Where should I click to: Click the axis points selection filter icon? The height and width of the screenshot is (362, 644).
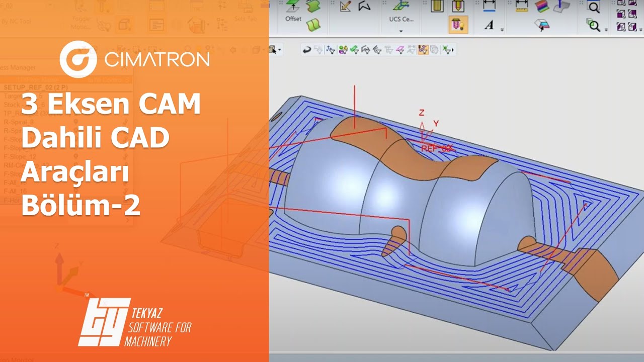pos(331,50)
